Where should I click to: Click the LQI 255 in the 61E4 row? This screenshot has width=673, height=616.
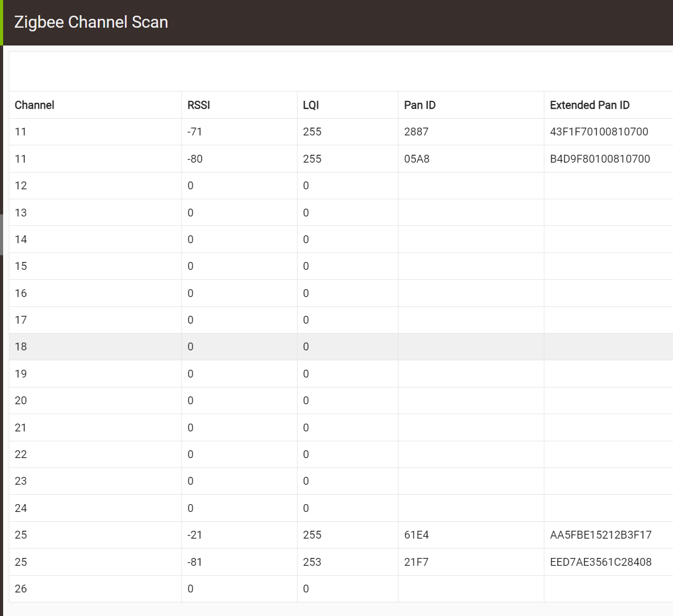coord(312,535)
